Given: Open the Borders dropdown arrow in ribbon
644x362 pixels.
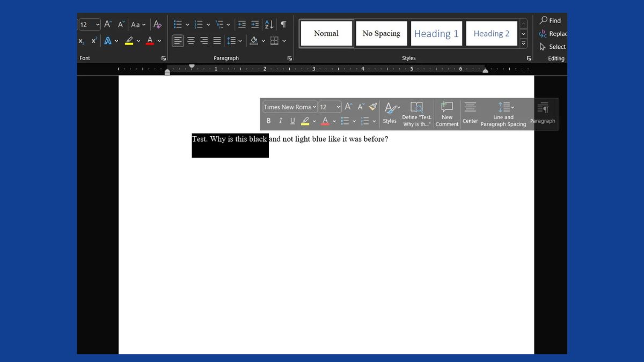Looking at the screenshot, I should pyautogui.click(x=284, y=41).
